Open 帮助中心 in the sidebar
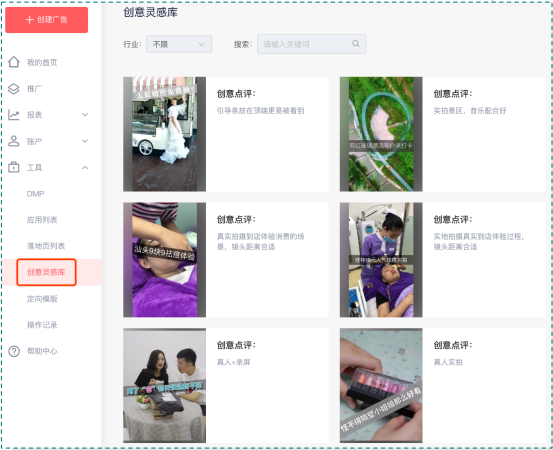The image size is (553, 450). (x=42, y=351)
